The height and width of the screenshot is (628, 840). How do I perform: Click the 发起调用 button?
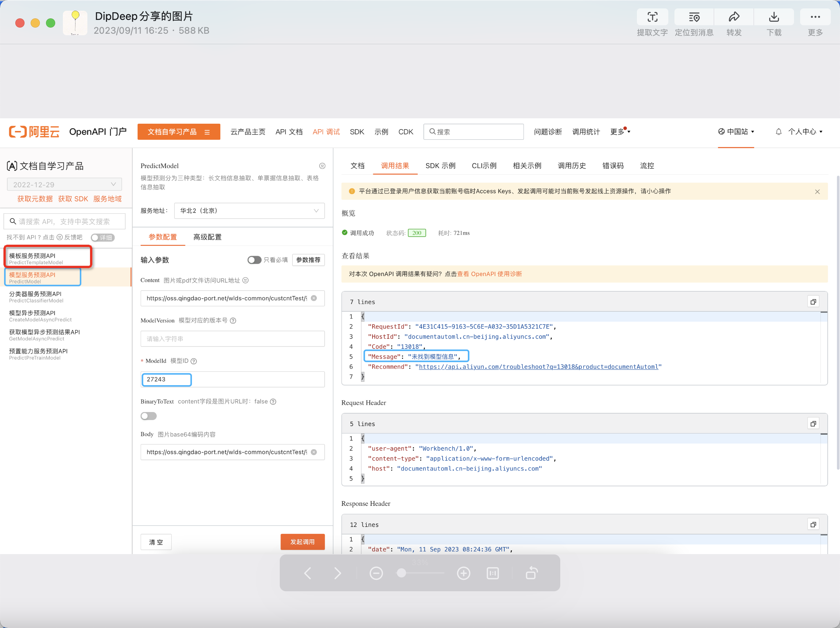coord(302,542)
